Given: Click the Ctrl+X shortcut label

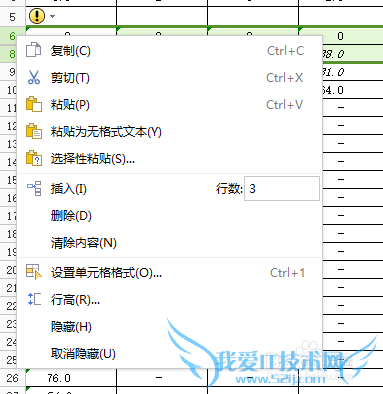Looking at the screenshot, I should 285,78.
